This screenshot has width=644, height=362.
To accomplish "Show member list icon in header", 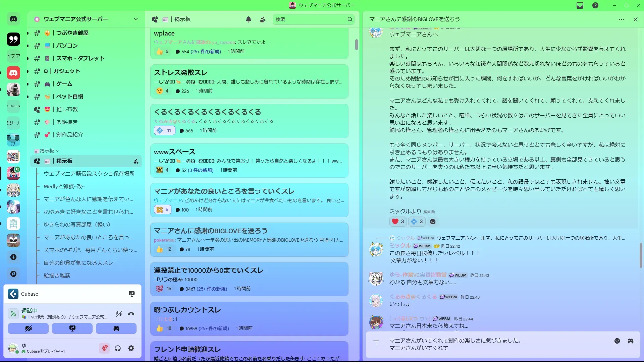I will pos(263,19).
